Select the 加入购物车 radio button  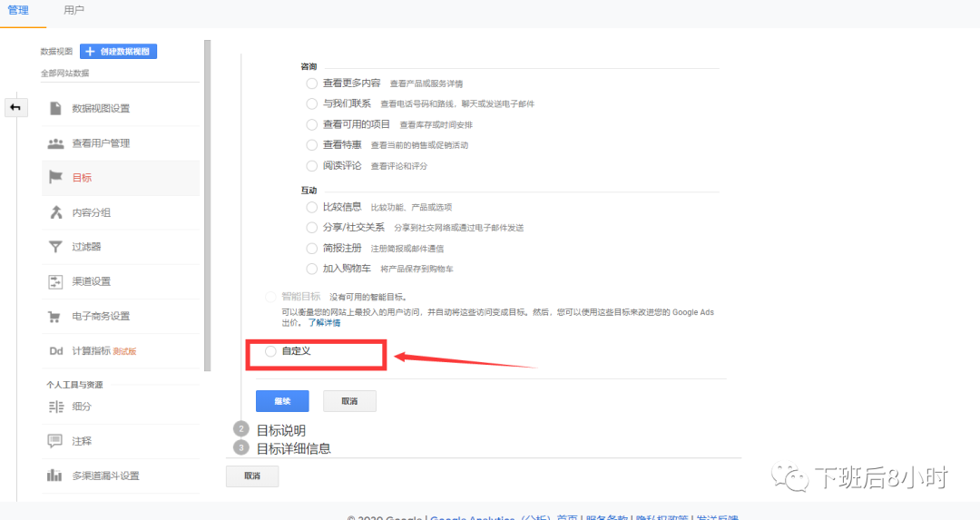coord(312,269)
